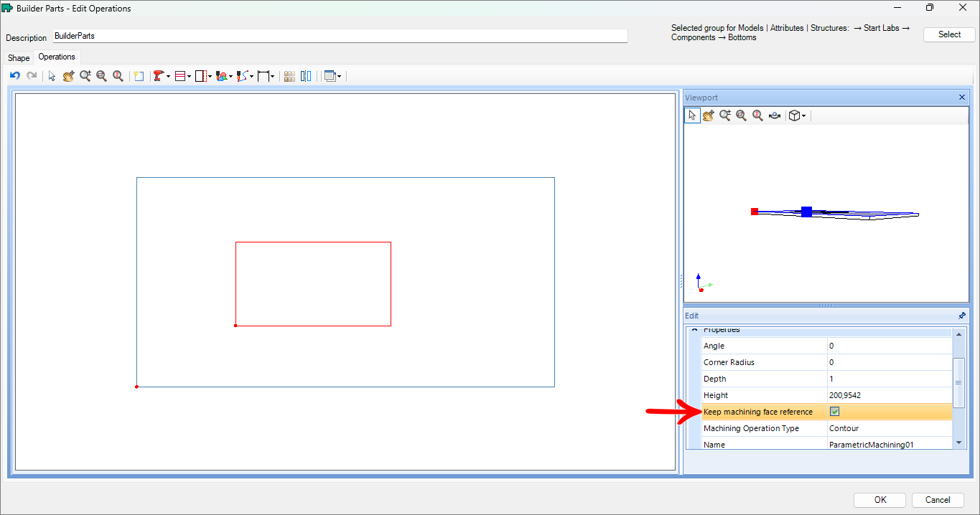The height and width of the screenshot is (515, 980).
Task: Click zoom 1:1 magnifier in main toolbar
Action: point(118,75)
